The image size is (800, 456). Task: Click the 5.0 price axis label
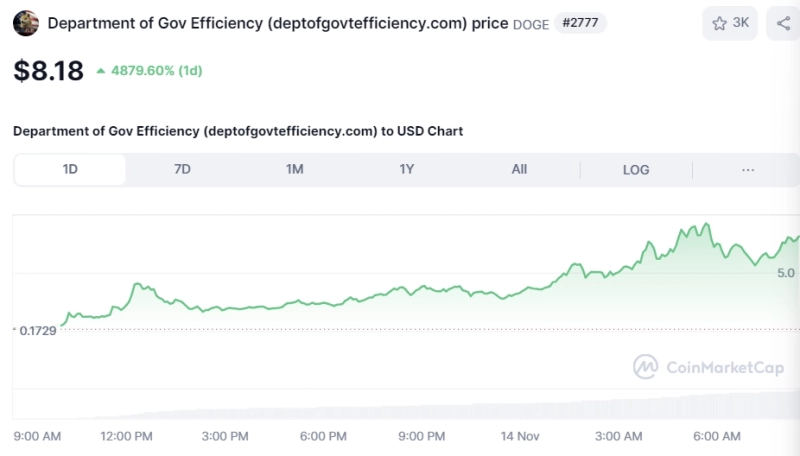click(785, 272)
